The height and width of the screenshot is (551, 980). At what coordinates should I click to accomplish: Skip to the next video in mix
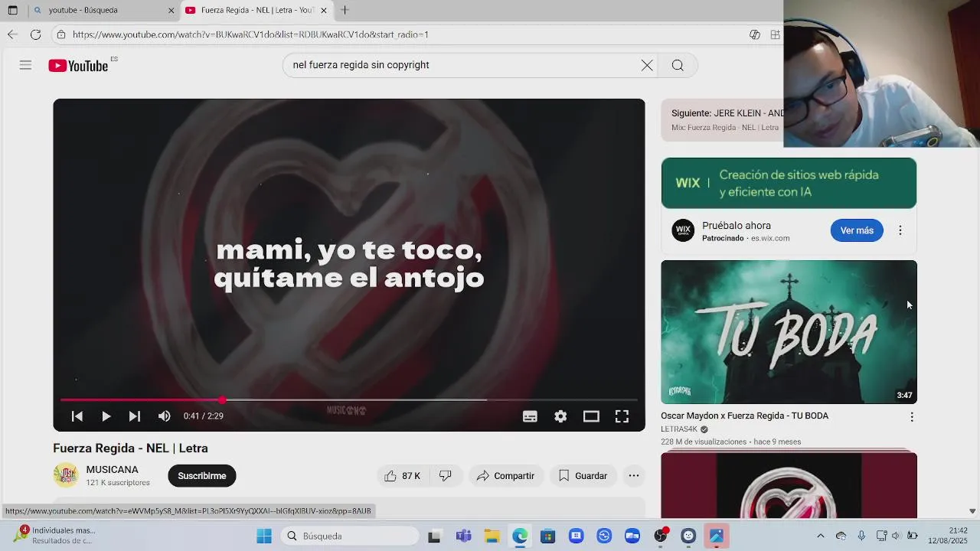135,416
